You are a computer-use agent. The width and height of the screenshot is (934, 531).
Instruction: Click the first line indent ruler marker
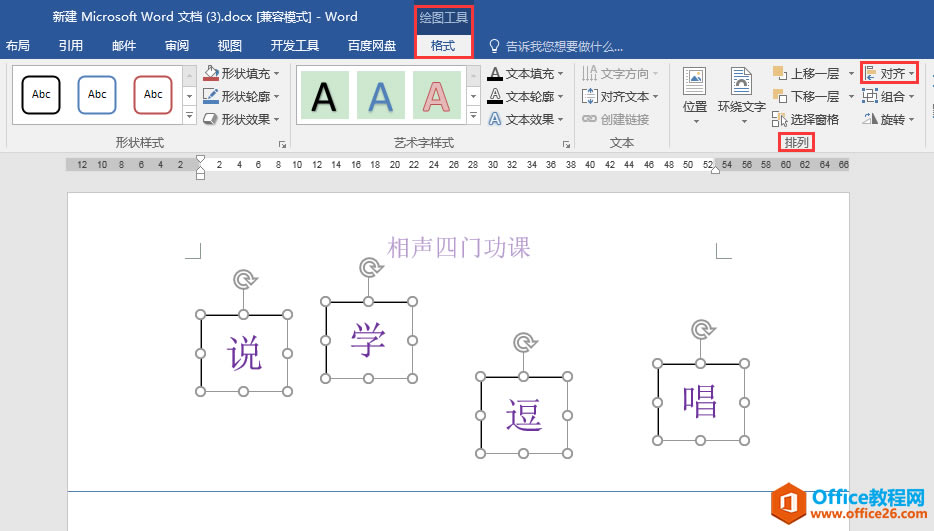[201, 159]
